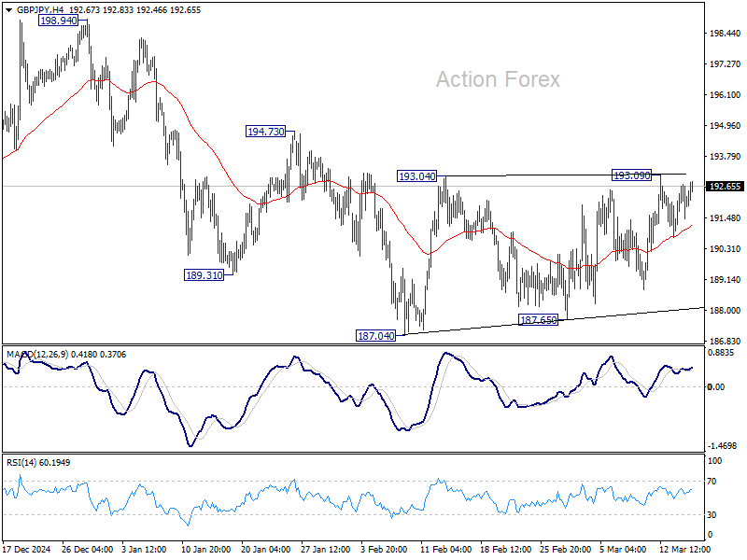Screen dimensions: 747x560
Task: Click the 17 Dec 2024 date label
Action: coord(27,549)
